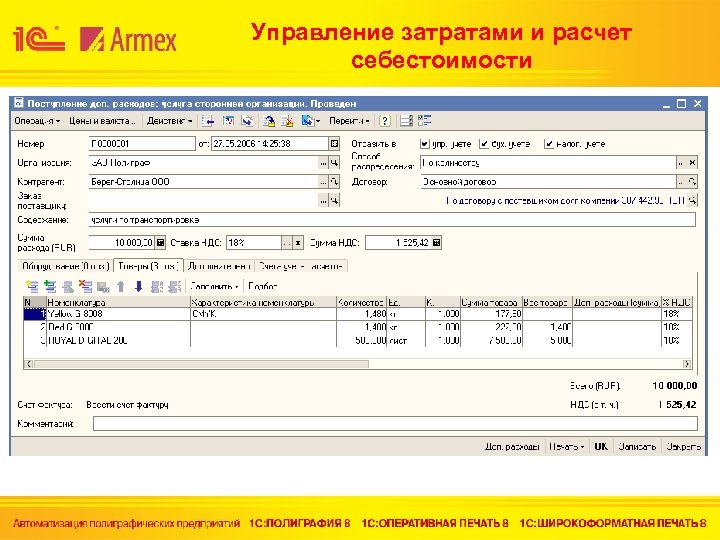Open the Заказ поставщику record with magnifier button

(x=335, y=200)
